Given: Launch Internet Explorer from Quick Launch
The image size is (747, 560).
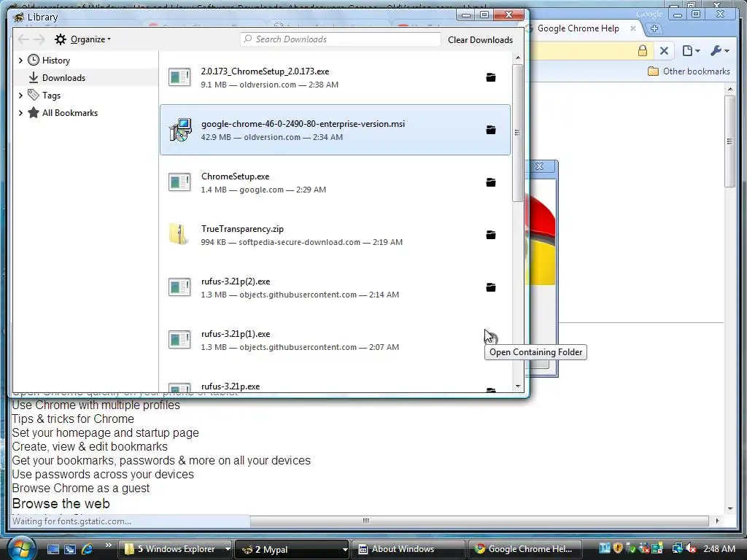Looking at the screenshot, I should click(88, 549).
